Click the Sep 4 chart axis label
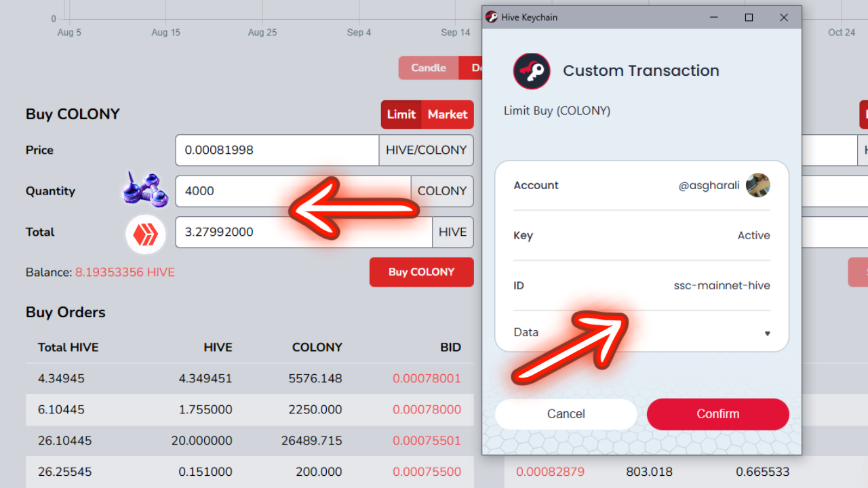Viewport: 868px width, 488px height. (x=359, y=33)
